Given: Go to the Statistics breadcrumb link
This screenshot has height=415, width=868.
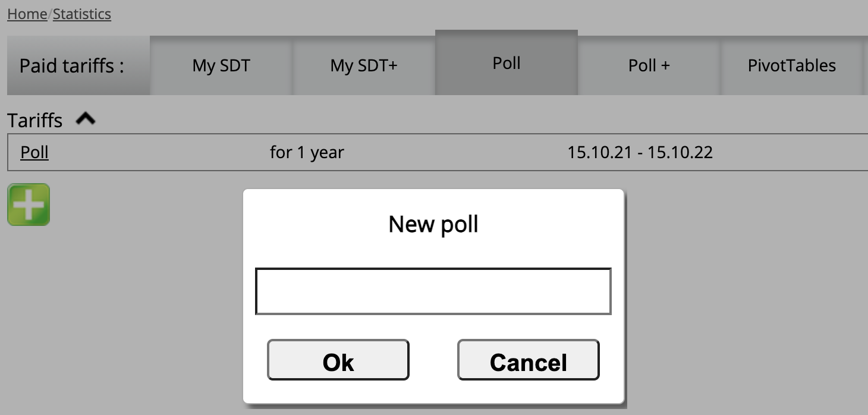Looking at the screenshot, I should point(82,14).
